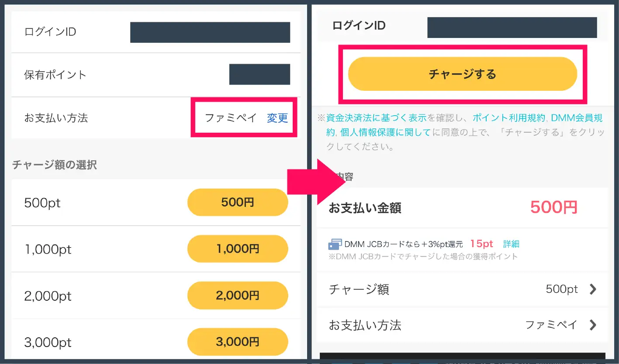This screenshot has height=364, width=619.
Task: Select the 500円 charge button
Action: (237, 202)
